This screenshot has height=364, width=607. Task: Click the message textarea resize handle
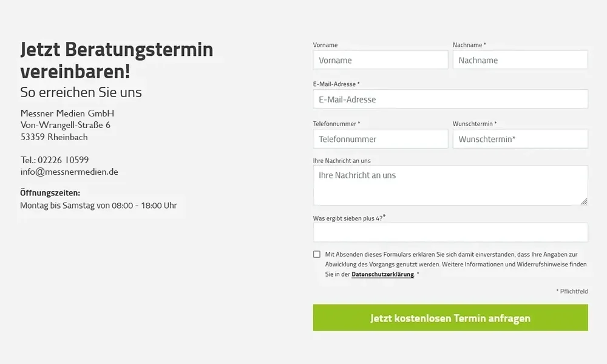pyautogui.click(x=584, y=201)
